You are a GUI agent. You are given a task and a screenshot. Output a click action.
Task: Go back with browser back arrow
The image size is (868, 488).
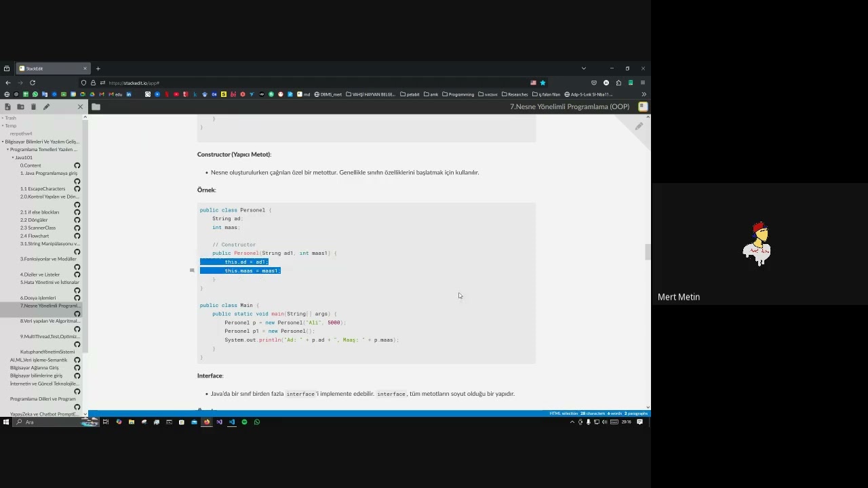click(7, 83)
